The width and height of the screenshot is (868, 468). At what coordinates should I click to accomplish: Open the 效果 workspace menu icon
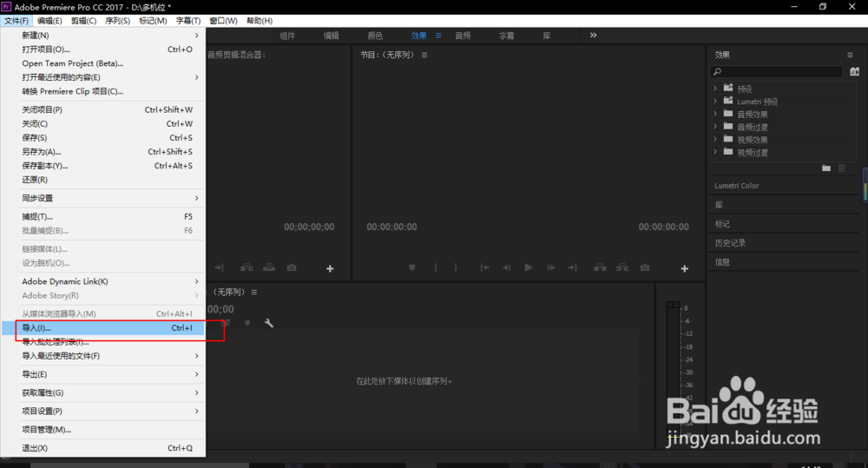click(438, 36)
